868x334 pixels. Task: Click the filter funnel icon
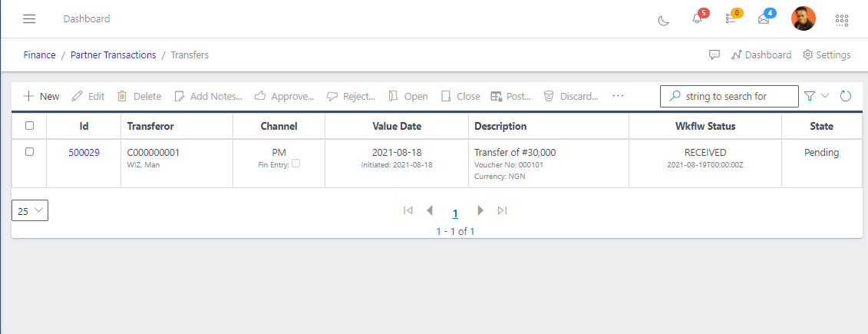click(x=810, y=96)
